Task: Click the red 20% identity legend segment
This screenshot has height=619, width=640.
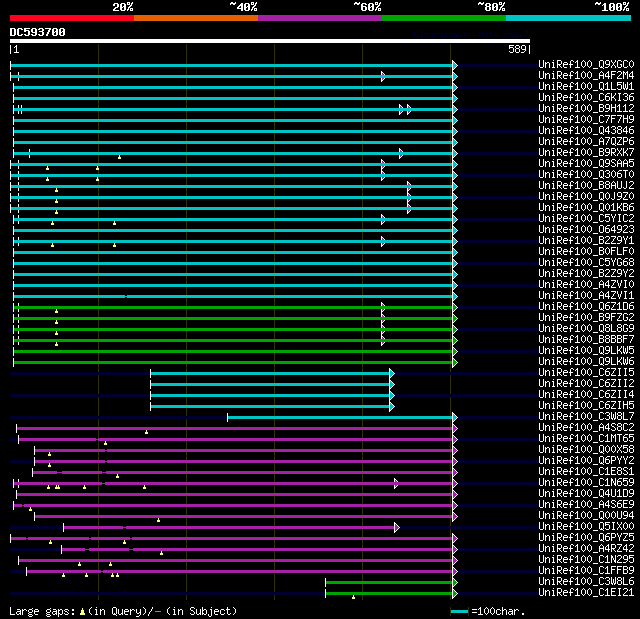Action: point(72,18)
